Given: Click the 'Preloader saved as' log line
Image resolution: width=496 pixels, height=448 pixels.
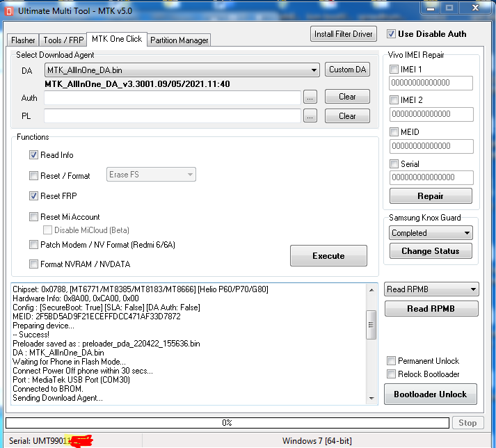Looking at the screenshot, I should coord(106,344).
